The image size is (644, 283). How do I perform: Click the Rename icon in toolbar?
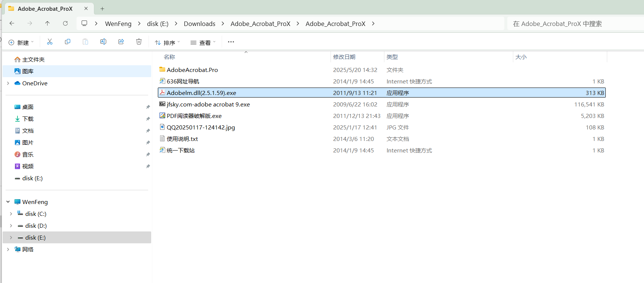coord(103,42)
